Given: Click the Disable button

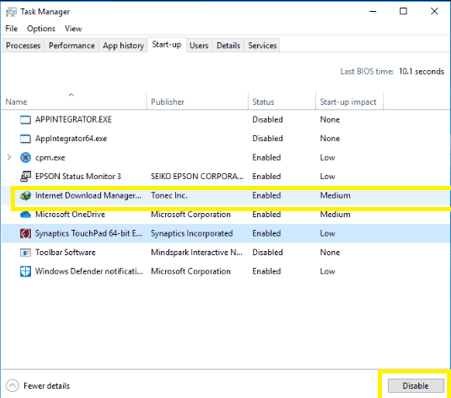Looking at the screenshot, I should [416, 386].
